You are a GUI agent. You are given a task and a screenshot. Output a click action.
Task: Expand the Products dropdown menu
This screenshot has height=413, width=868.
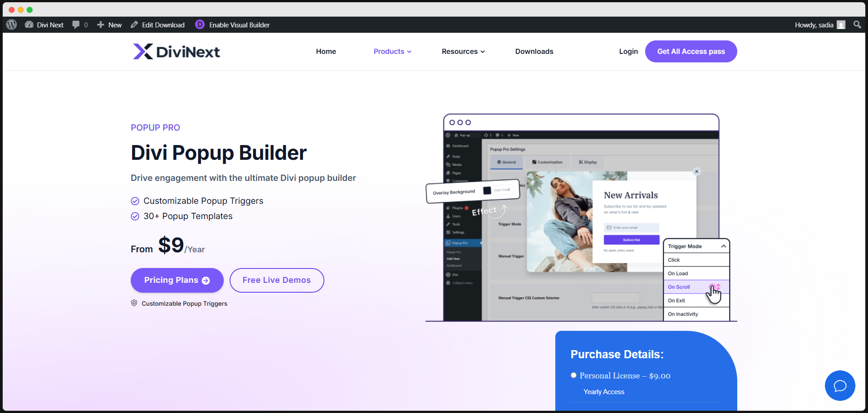[392, 52]
